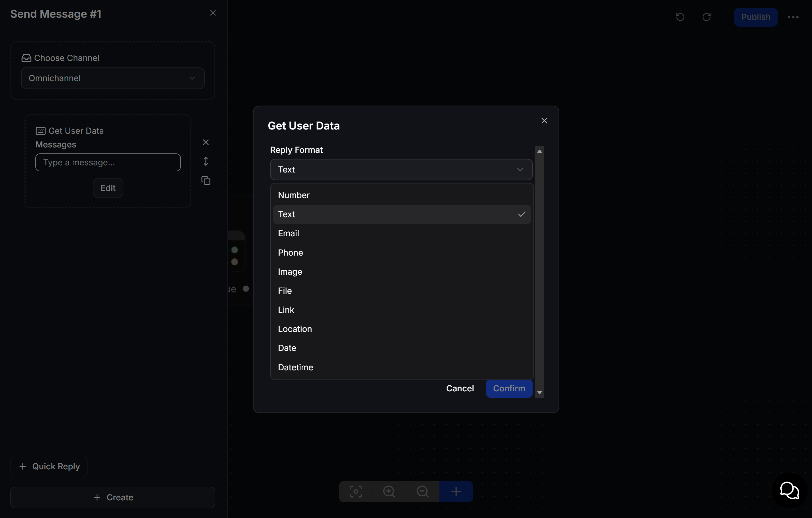The height and width of the screenshot is (518, 812).
Task: Close the Send Message #1 panel
Action: pos(213,13)
